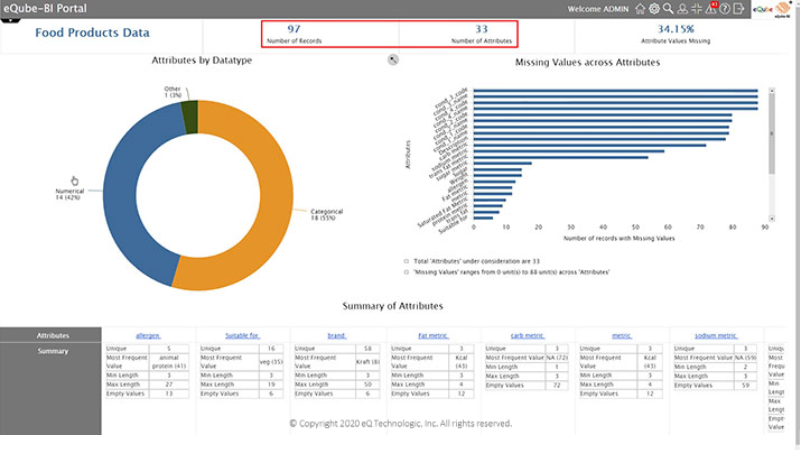Click the Categorical 18 (55%) label

327,214
